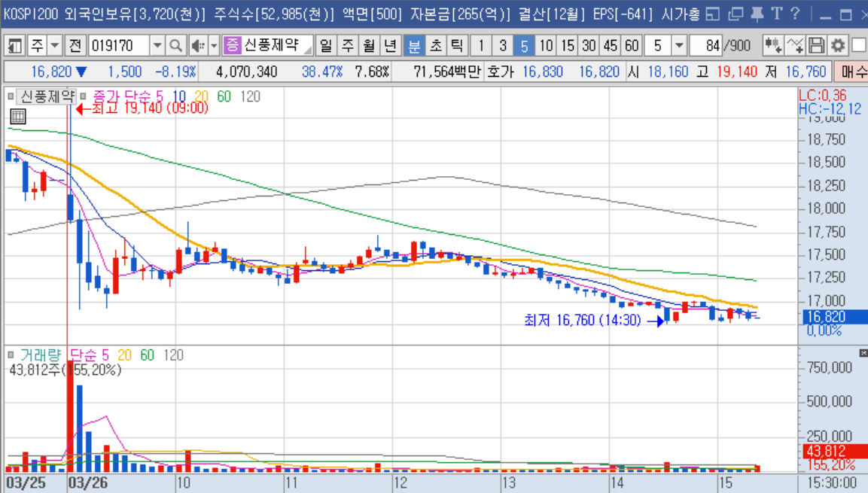This screenshot has width=868, height=493.
Task: Expand the stock code history dropdown
Action: click(x=157, y=45)
